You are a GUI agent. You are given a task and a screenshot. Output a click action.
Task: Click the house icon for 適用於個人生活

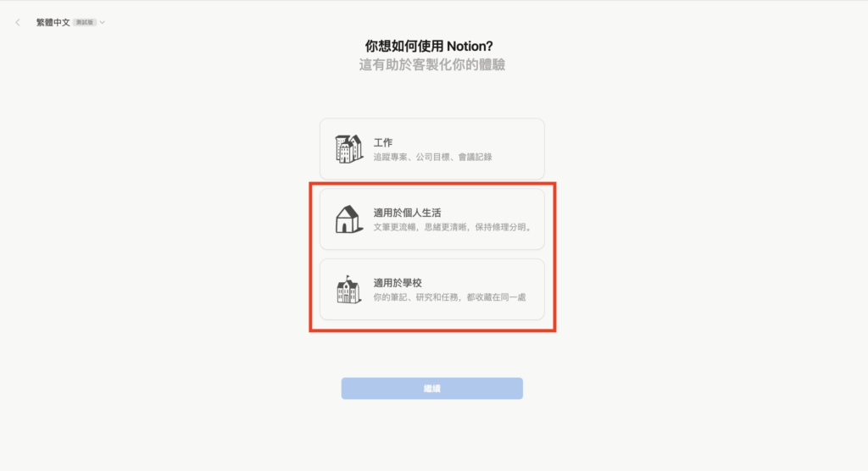(348, 219)
